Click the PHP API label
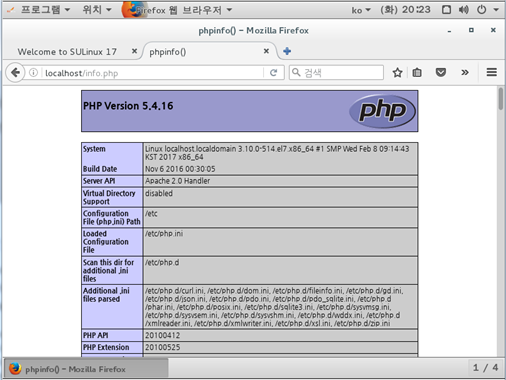The image size is (506, 380). 95,335
